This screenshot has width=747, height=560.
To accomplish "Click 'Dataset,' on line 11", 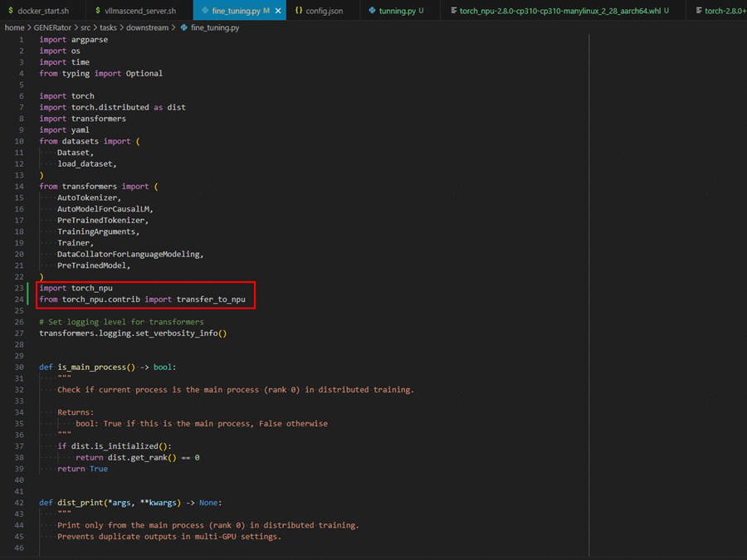I will tap(76, 153).
